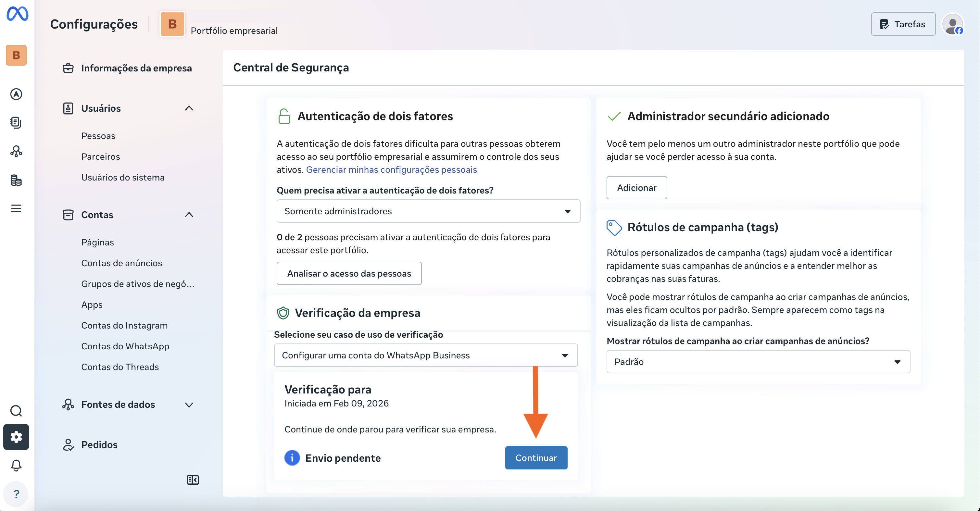This screenshot has height=511, width=980.
Task: Open the Padrão campaign tags dropdown
Action: (x=758, y=362)
